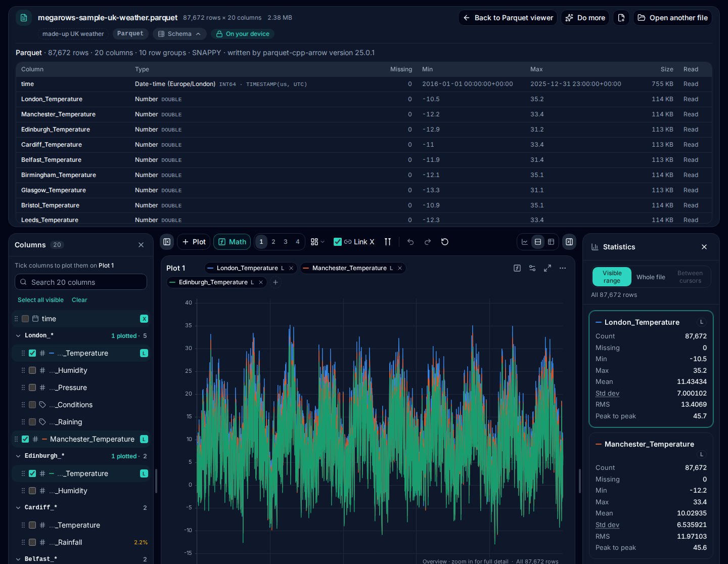The image size is (728, 564).
Task: Focus the Search 20 columns field
Action: point(81,282)
